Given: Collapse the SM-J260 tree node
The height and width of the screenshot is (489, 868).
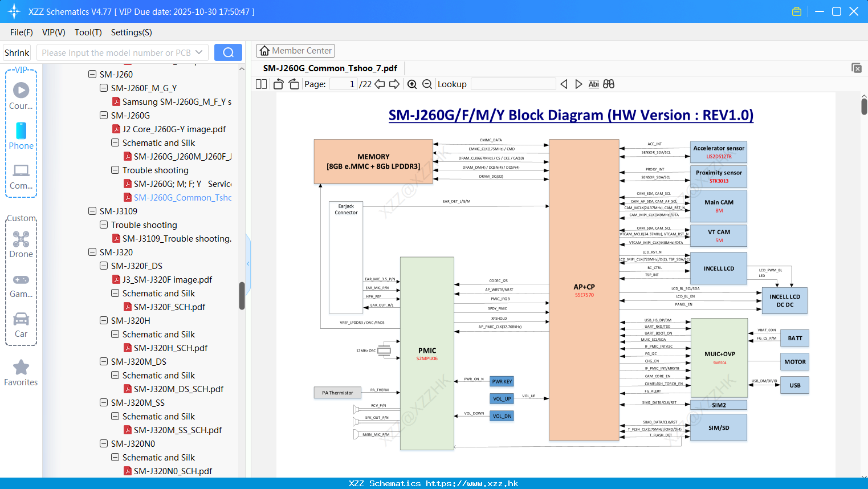Looking at the screenshot, I should click(92, 74).
